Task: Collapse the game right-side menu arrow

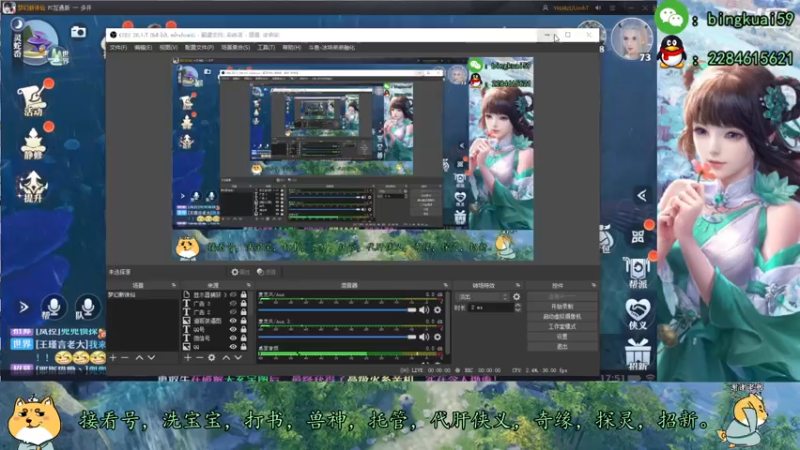Action: point(642,195)
